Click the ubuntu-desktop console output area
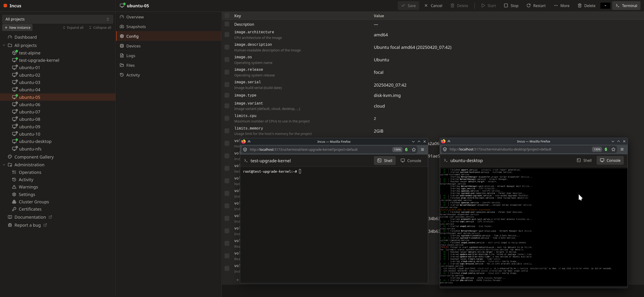 533,227
